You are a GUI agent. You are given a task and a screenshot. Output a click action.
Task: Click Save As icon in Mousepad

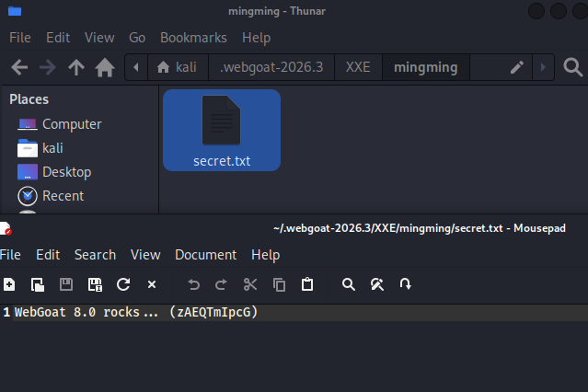(x=95, y=284)
